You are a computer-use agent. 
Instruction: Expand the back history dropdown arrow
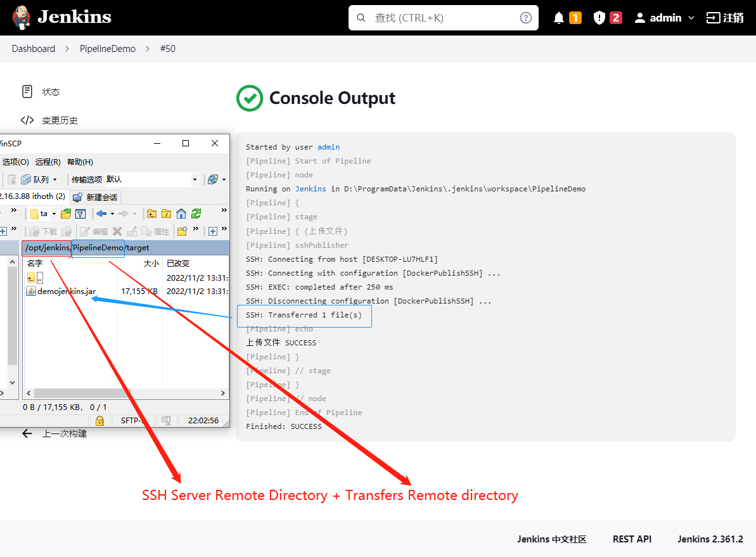click(x=112, y=214)
